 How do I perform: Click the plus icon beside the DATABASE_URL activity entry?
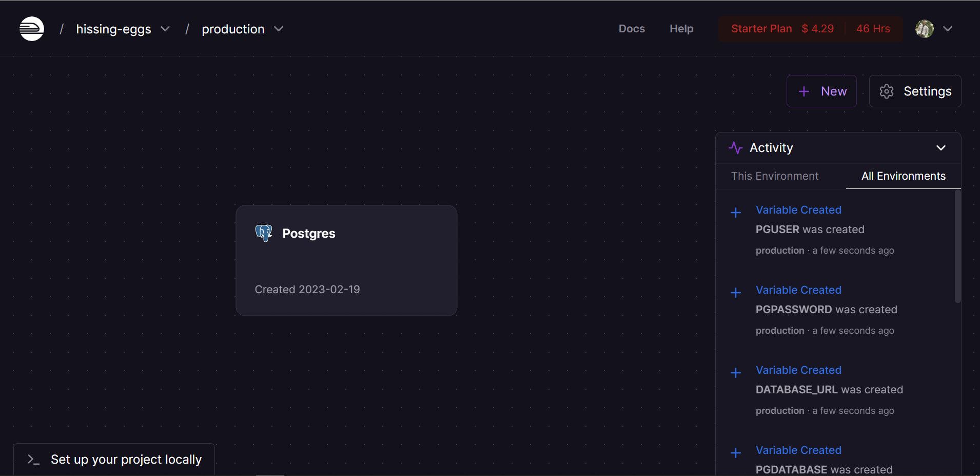tap(736, 373)
